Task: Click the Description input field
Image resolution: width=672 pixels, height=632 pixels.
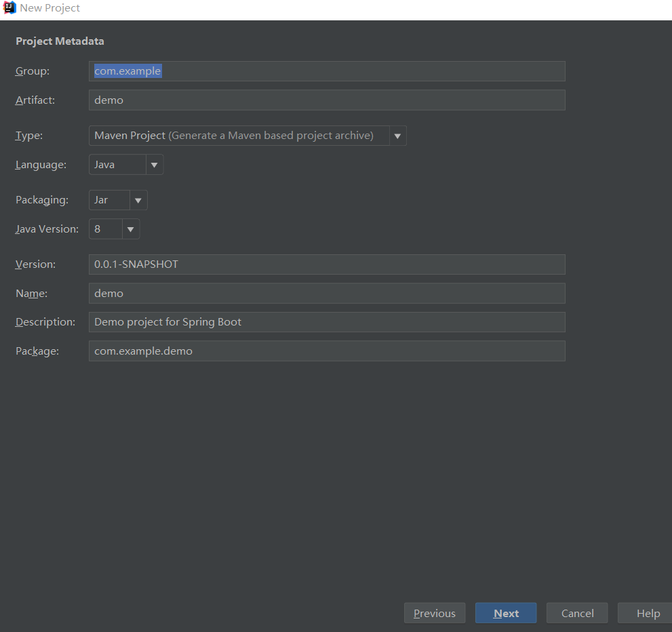Action: tap(327, 322)
